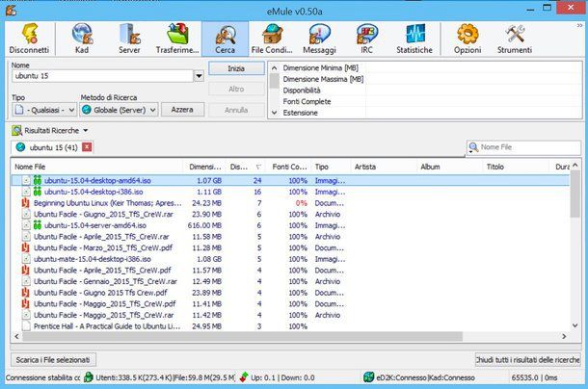Click the Estensione filter row

pos(431,113)
